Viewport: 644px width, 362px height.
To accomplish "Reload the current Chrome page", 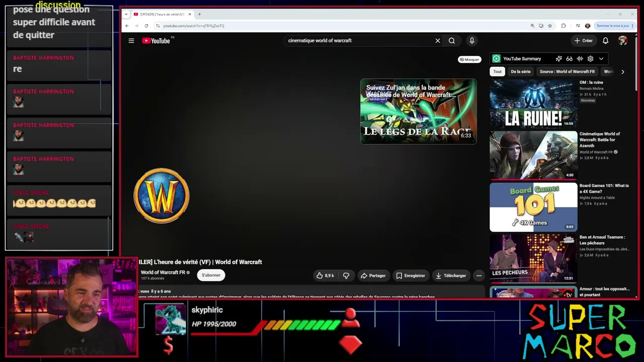I will pos(146,26).
